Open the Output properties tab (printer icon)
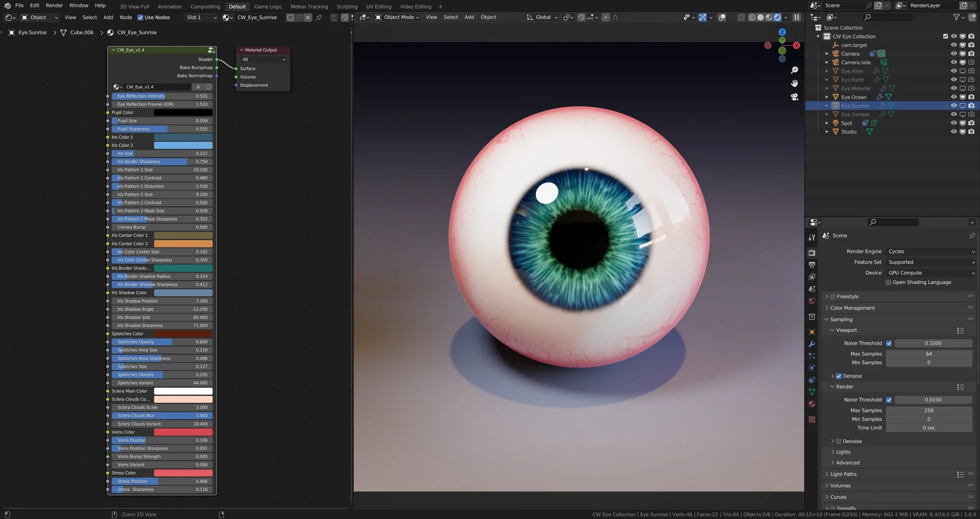The image size is (980, 519). pyautogui.click(x=812, y=265)
